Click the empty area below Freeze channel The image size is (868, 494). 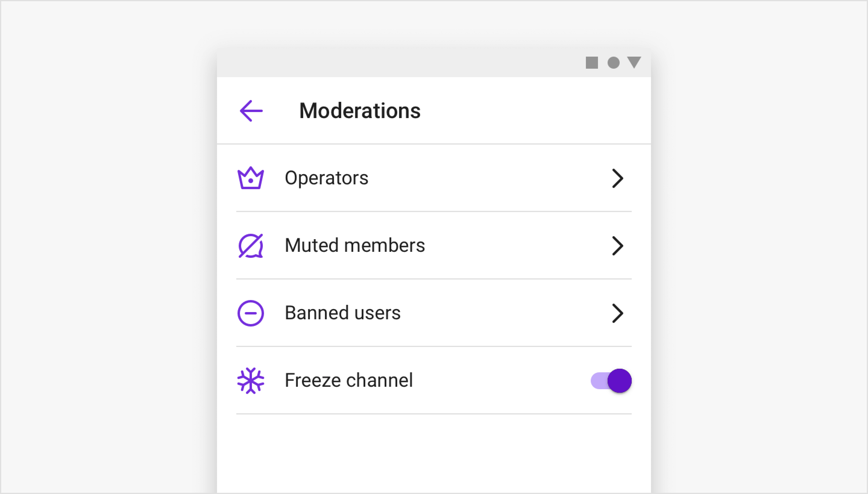tap(434, 453)
